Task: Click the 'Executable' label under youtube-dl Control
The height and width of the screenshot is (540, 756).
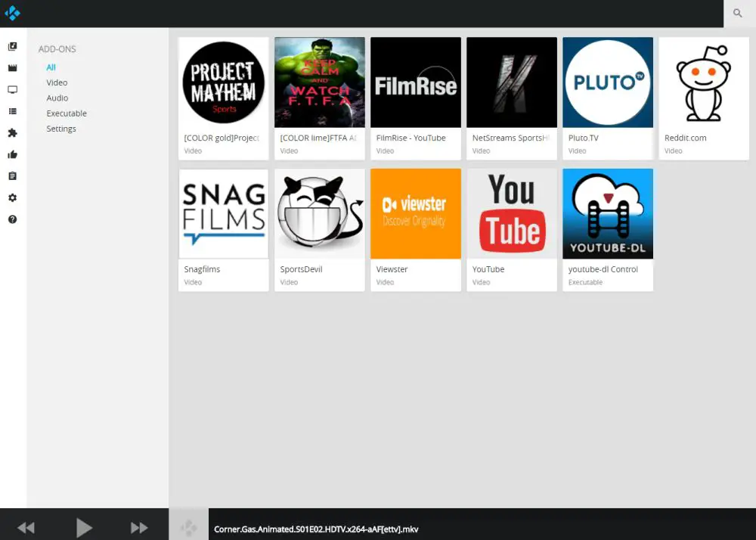Action: (x=585, y=283)
